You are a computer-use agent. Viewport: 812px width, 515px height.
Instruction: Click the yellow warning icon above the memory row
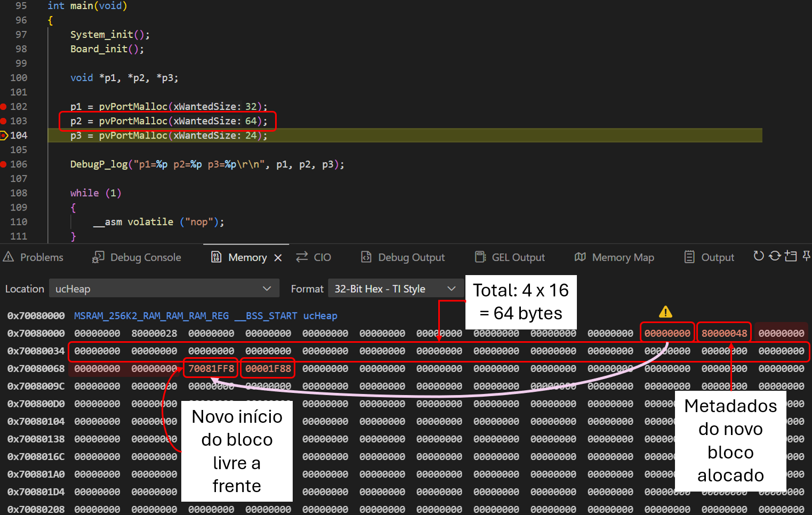point(665,312)
